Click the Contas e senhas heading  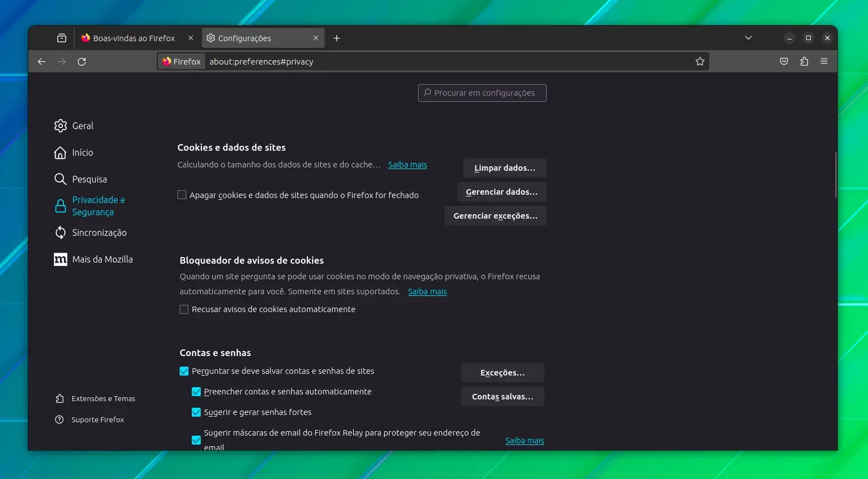click(x=215, y=353)
